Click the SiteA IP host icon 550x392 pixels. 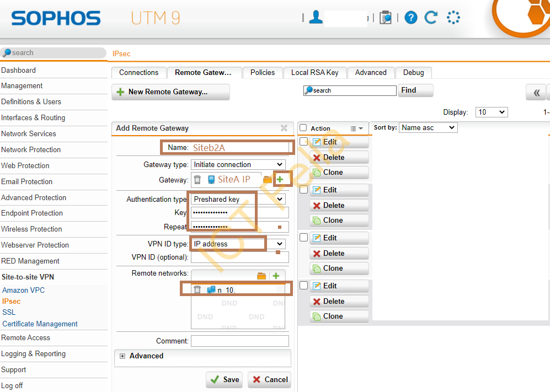(x=211, y=180)
